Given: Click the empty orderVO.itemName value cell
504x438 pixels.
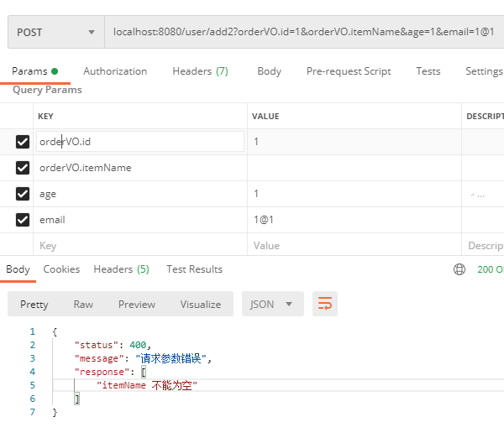Looking at the screenshot, I should (353, 168).
